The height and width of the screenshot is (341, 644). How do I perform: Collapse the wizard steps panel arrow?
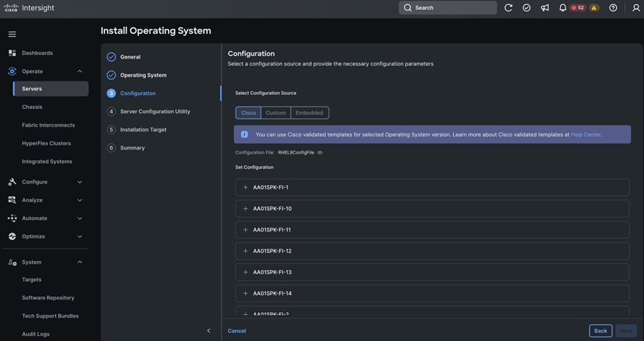pos(208,331)
